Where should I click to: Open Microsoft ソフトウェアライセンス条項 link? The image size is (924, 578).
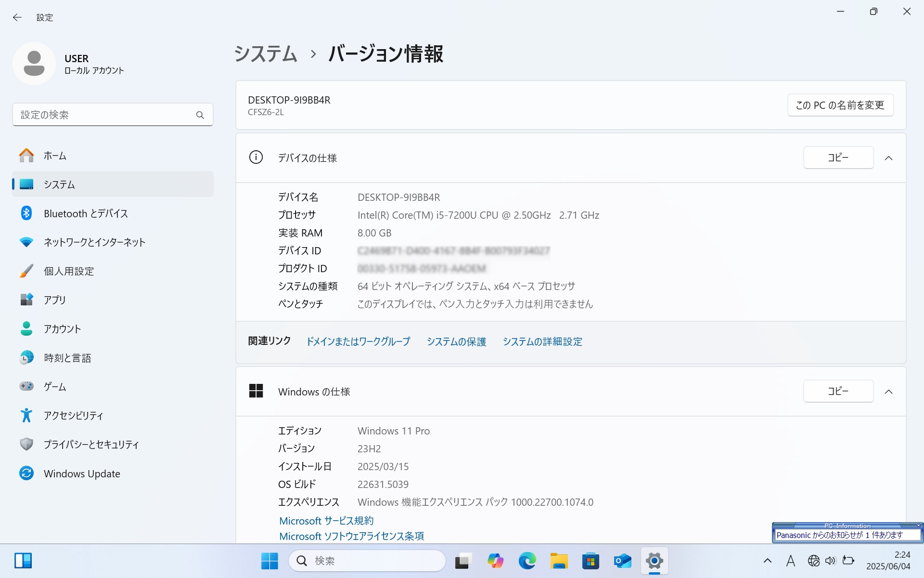351,536
